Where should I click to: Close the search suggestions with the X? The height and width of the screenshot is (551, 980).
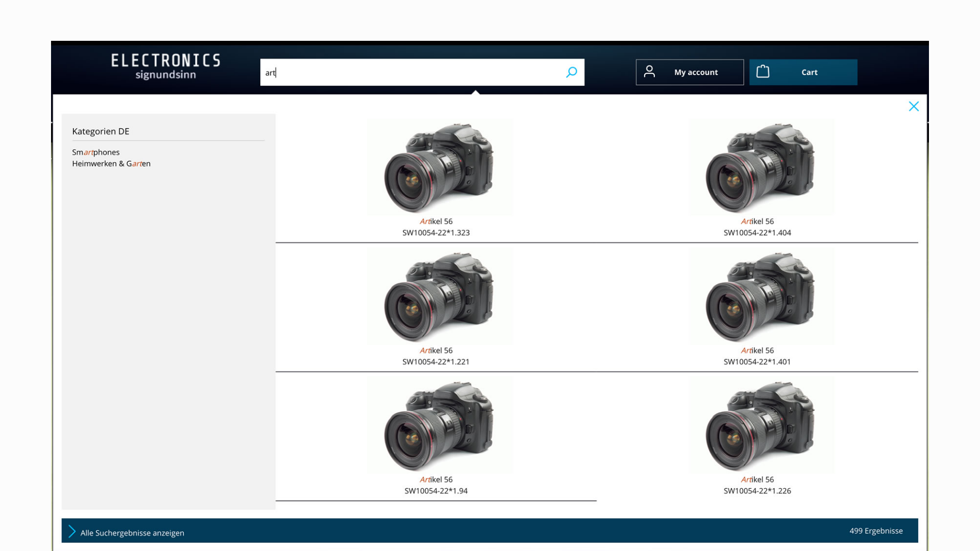coord(914,106)
